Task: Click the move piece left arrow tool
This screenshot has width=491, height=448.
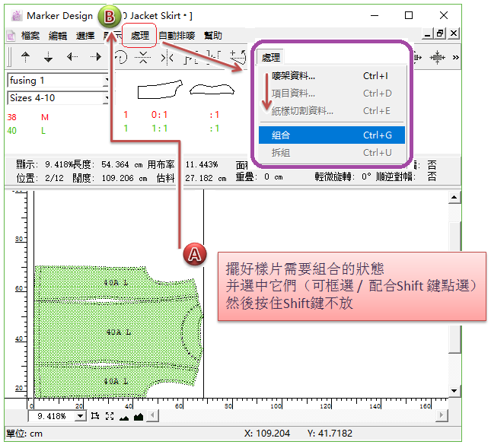Action: [72, 57]
